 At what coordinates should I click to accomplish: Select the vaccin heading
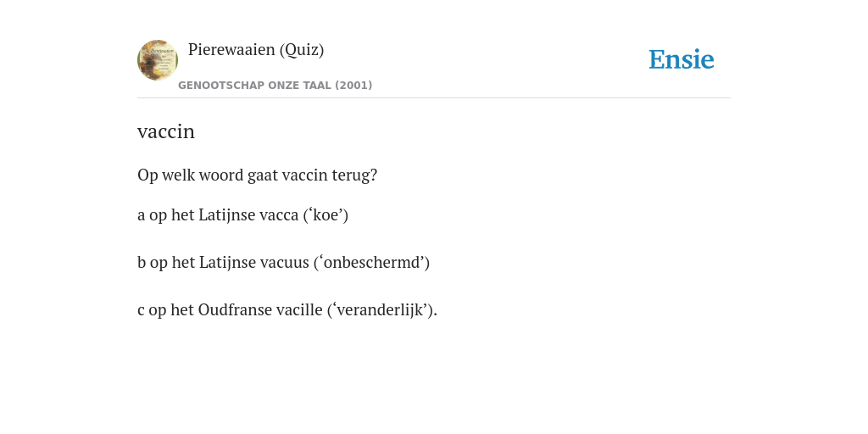[166, 131]
